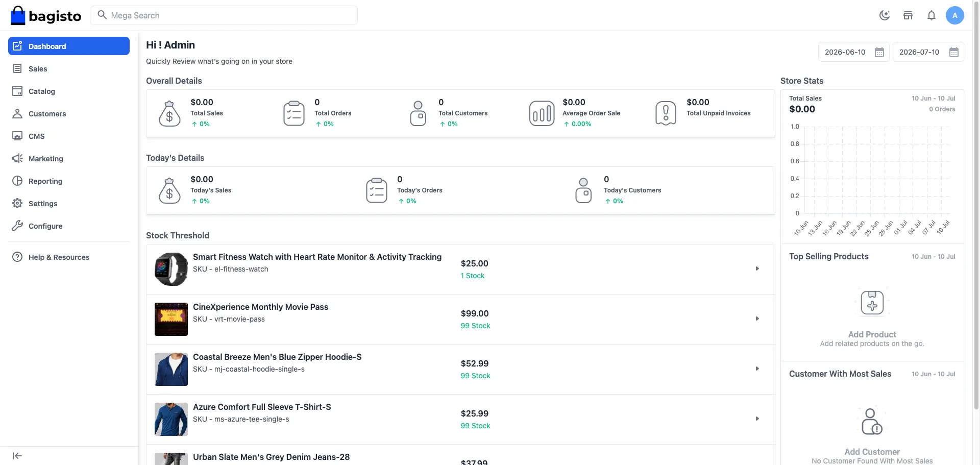Click the Today's Sales money bag icon
This screenshot has height=465, width=980.
[x=169, y=190]
